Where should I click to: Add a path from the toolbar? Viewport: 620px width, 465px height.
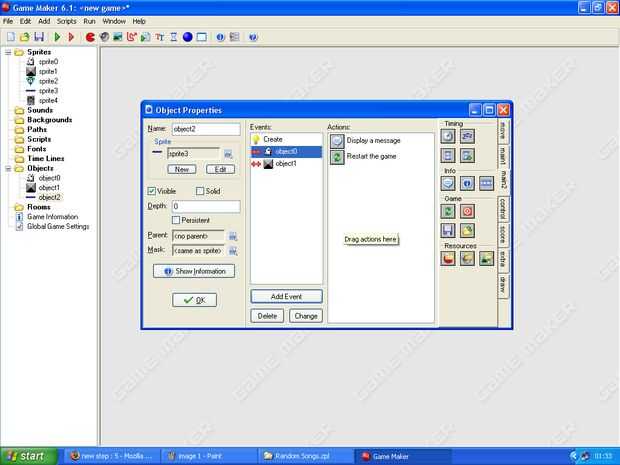132,37
